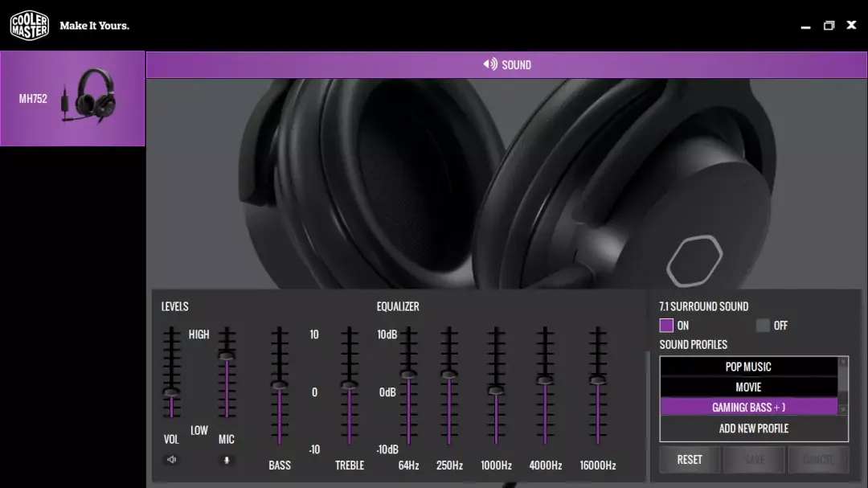Image resolution: width=868 pixels, height=488 pixels.
Task: Reset the sound settings
Action: tap(690, 460)
